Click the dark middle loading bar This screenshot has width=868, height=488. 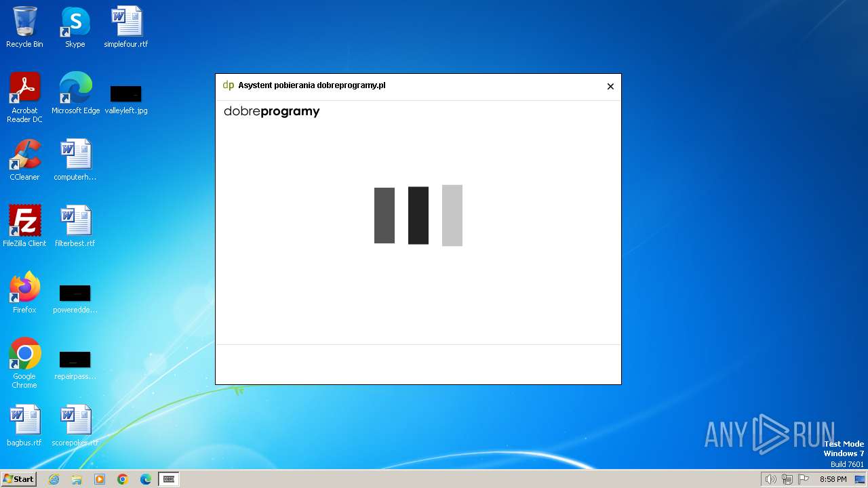(418, 216)
